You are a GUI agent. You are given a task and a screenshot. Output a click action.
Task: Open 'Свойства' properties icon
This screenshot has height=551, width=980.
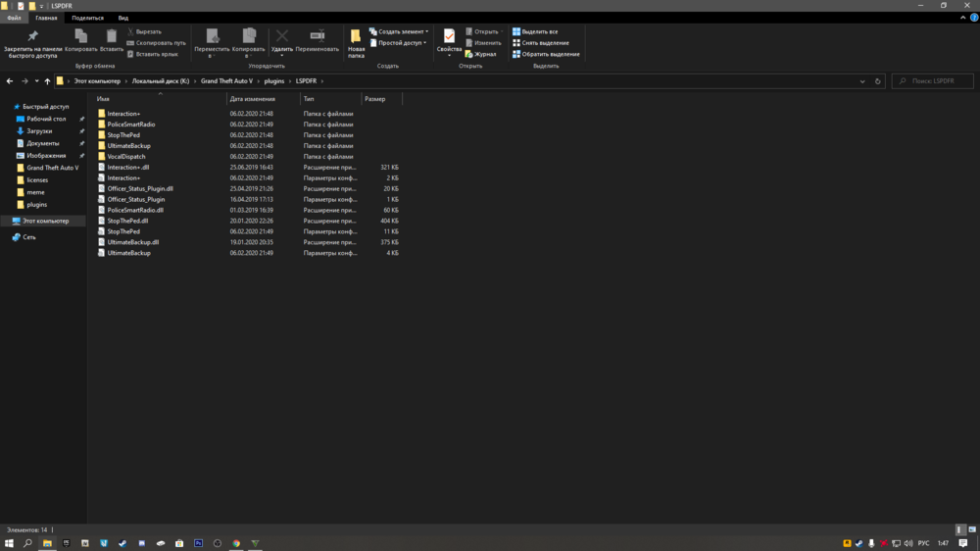tap(449, 36)
